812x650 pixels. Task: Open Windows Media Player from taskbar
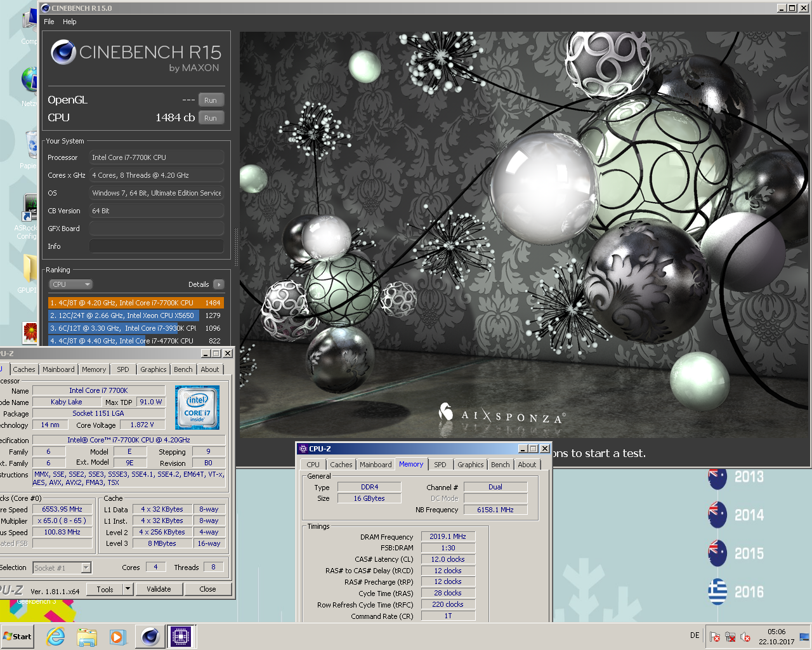pyautogui.click(x=117, y=637)
